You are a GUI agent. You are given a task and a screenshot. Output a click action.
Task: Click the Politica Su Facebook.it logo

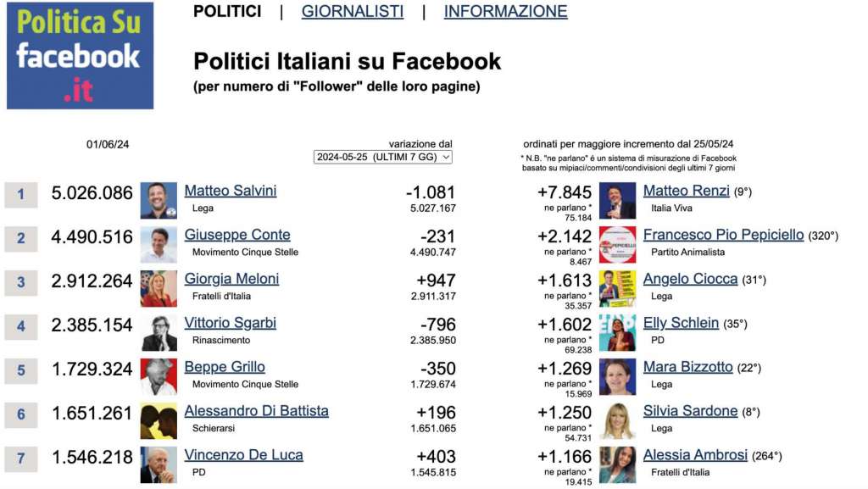pos(81,55)
